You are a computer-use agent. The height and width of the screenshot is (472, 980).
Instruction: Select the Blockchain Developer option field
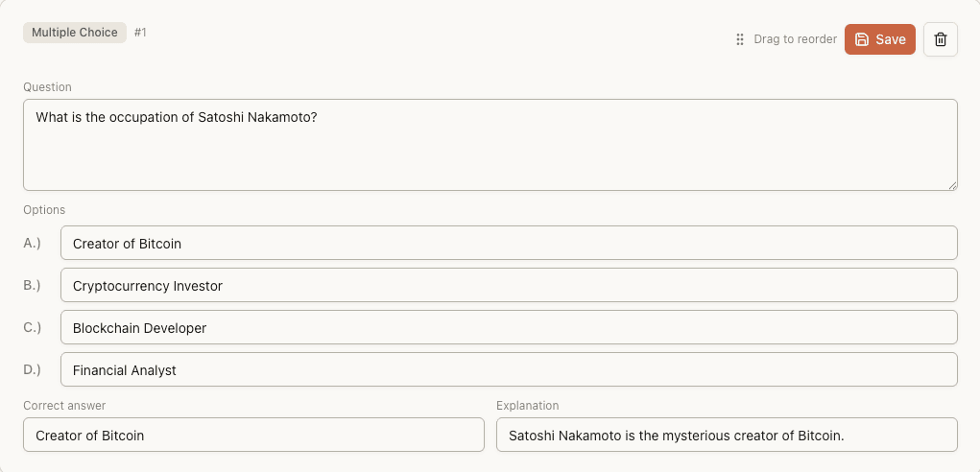pyautogui.click(x=509, y=328)
